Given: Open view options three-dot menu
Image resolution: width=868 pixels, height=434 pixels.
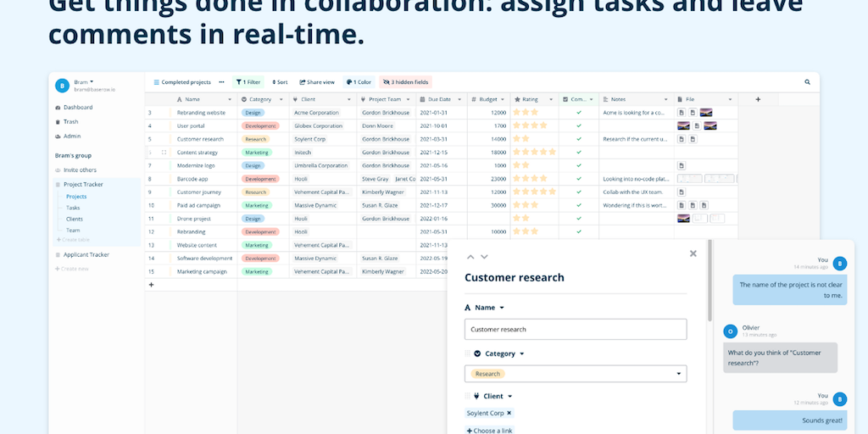Looking at the screenshot, I should (221, 82).
